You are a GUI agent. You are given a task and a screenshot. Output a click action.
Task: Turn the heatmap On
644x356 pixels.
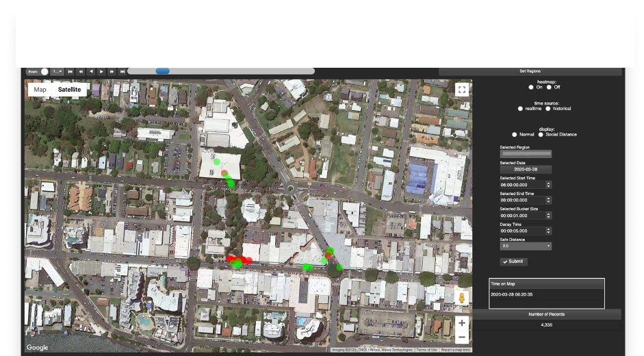click(531, 88)
